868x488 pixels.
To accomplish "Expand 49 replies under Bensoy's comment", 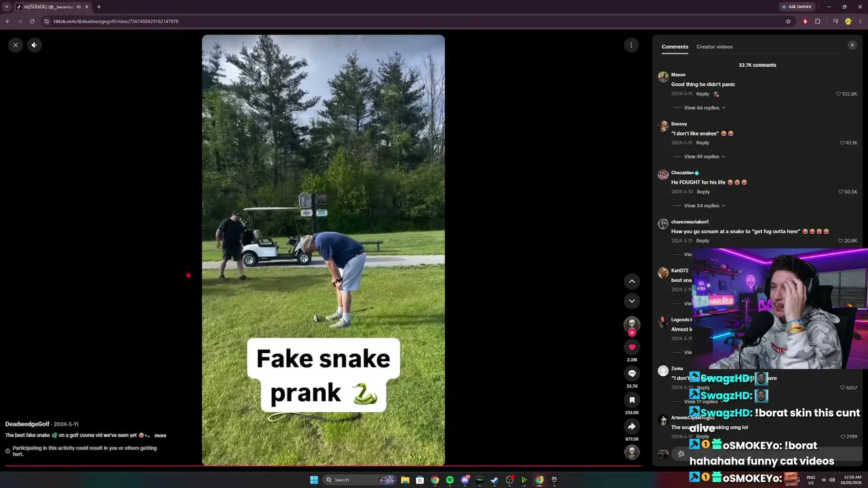I will point(705,157).
